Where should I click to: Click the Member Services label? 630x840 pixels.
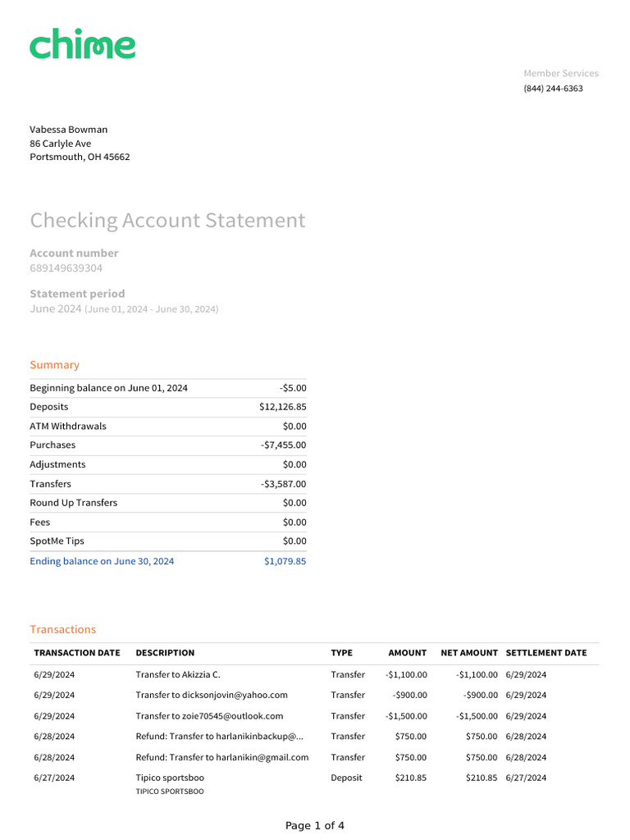pos(561,74)
